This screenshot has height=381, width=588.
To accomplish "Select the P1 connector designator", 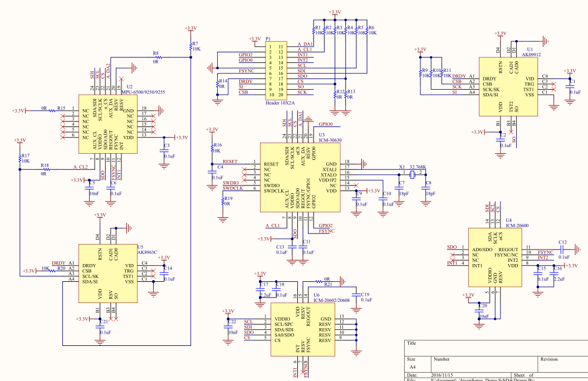I will [268, 38].
